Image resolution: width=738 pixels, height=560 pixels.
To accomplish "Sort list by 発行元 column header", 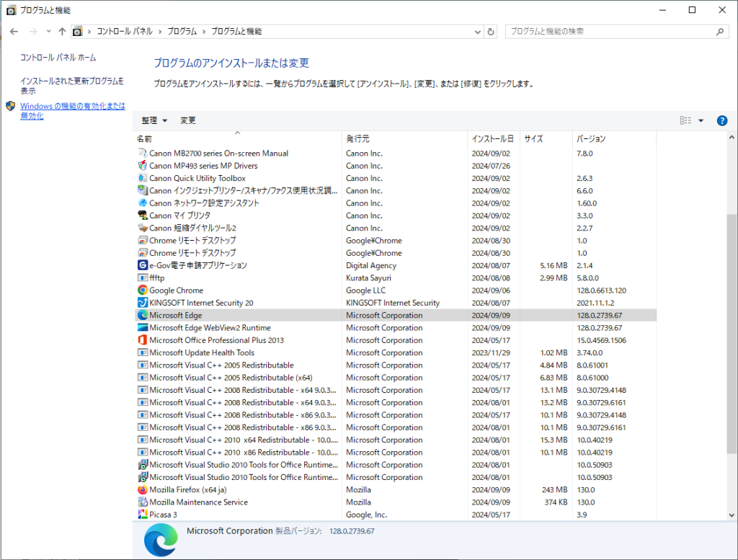I will 357,138.
